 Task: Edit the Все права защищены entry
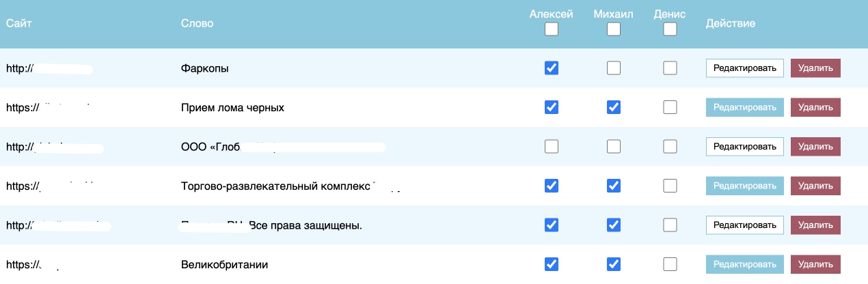click(744, 224)
